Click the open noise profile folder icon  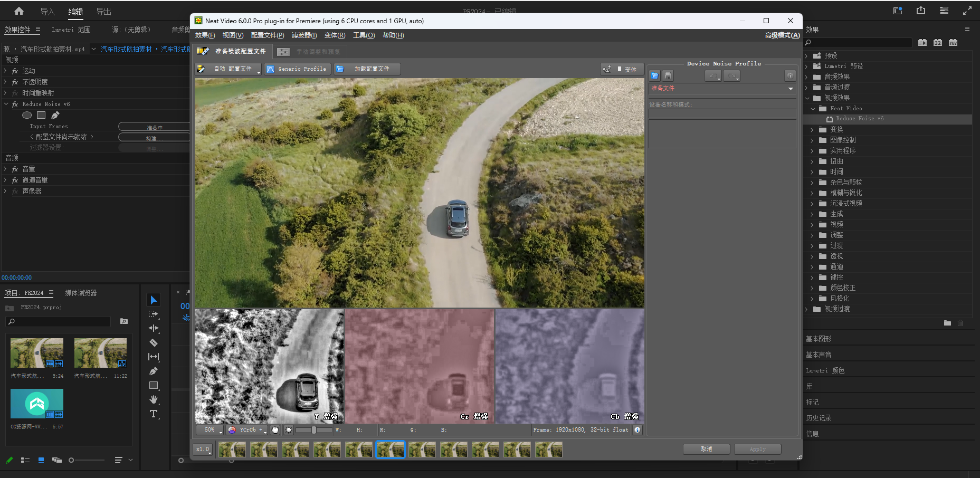(655, 76)
